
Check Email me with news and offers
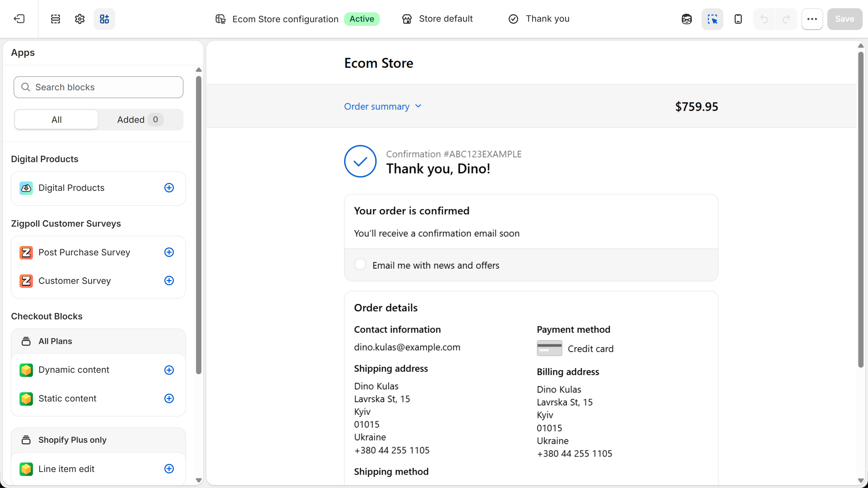(360, 265)
